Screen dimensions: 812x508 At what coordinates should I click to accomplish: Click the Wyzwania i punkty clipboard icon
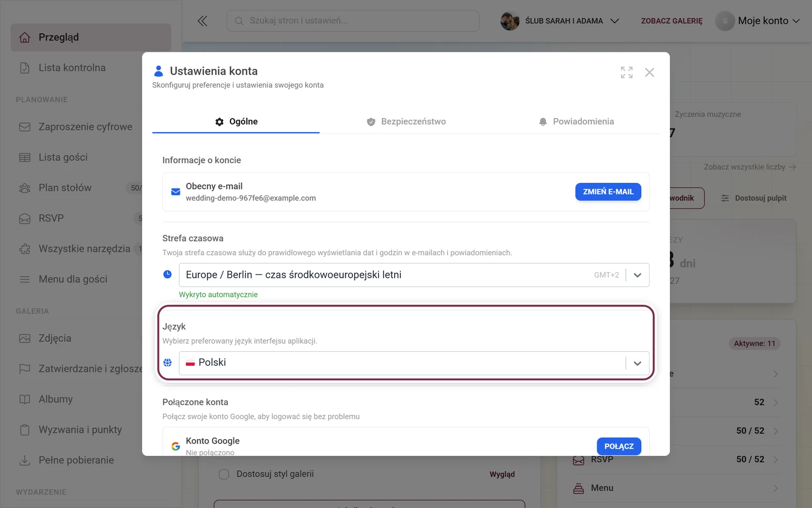click(25, 430)
